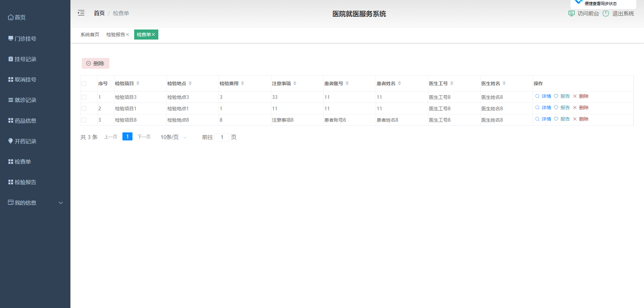
Task: Click the 挂号记录 clipboard icon
Action: point(11,59)
